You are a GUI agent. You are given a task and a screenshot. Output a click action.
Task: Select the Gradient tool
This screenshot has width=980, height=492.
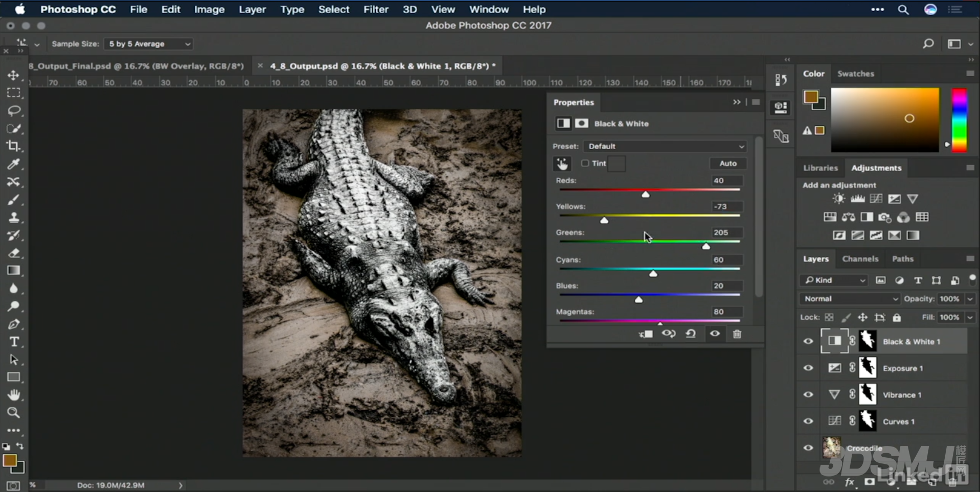point(14,271)
